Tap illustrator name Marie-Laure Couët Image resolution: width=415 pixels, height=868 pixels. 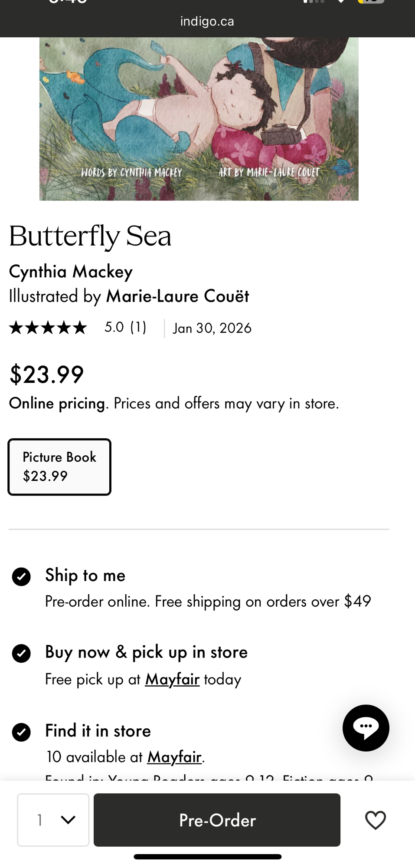click(x=177, y=296)
